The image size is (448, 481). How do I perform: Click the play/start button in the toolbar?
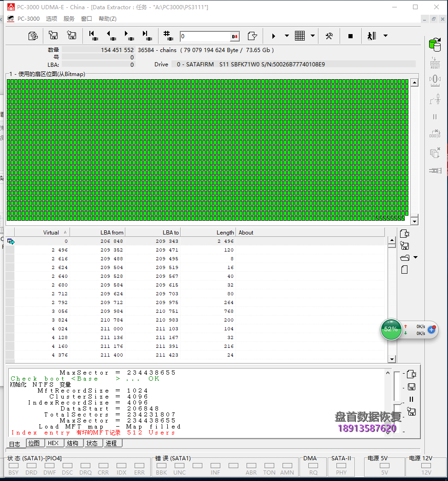tap(274, 36)
